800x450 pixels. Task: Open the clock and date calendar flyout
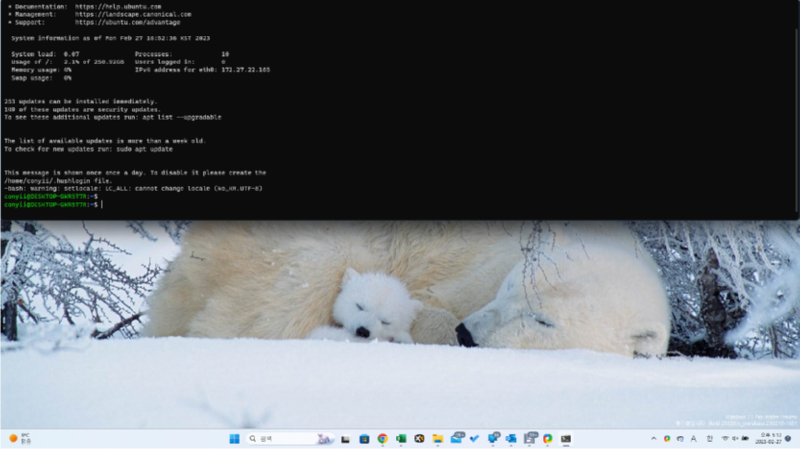pos(770,438)
